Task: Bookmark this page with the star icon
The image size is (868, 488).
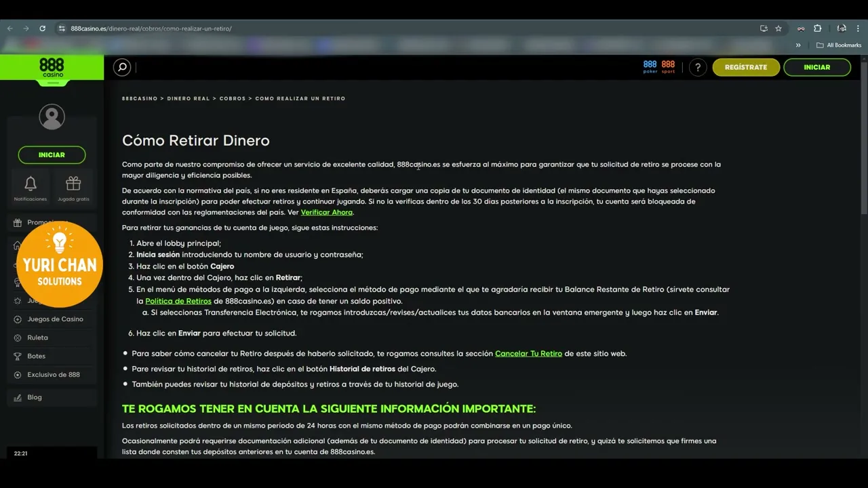Action: pyautogui.click(x=778, y=28)
